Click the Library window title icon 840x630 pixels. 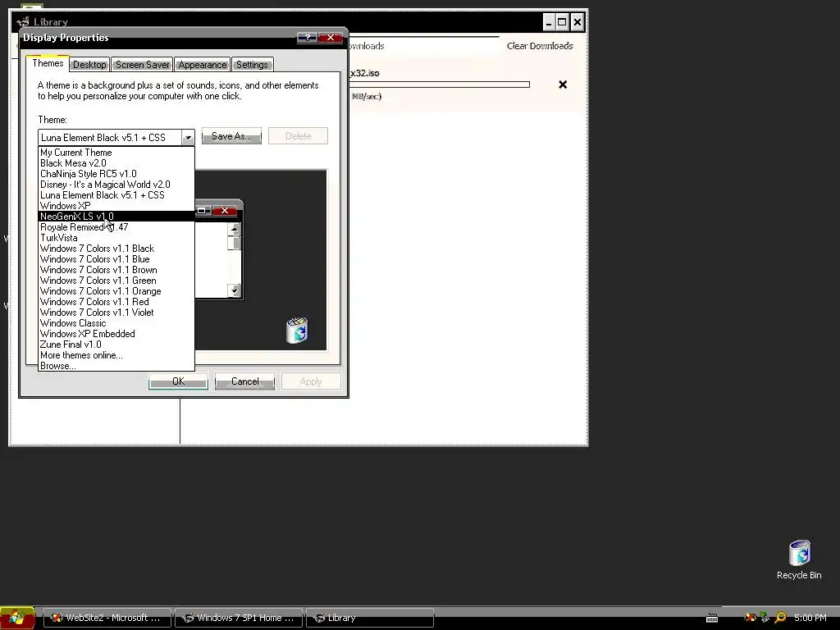[23, 22]
